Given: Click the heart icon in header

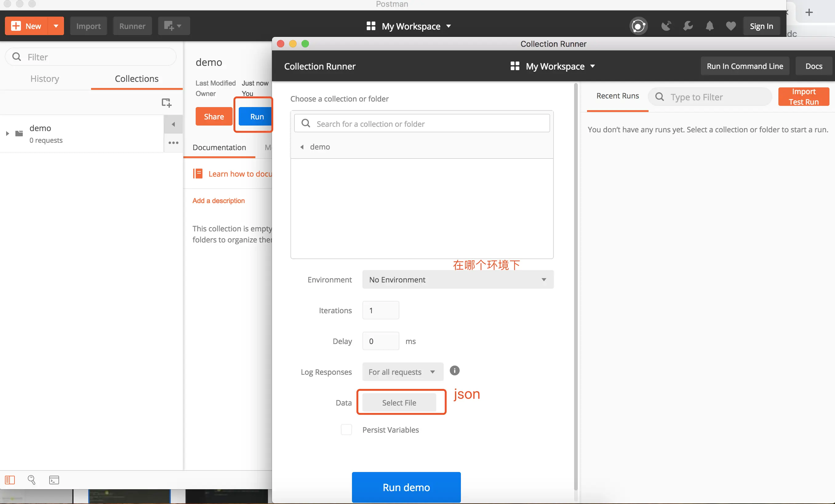Looking at the screenshot, I should [731, 26].
